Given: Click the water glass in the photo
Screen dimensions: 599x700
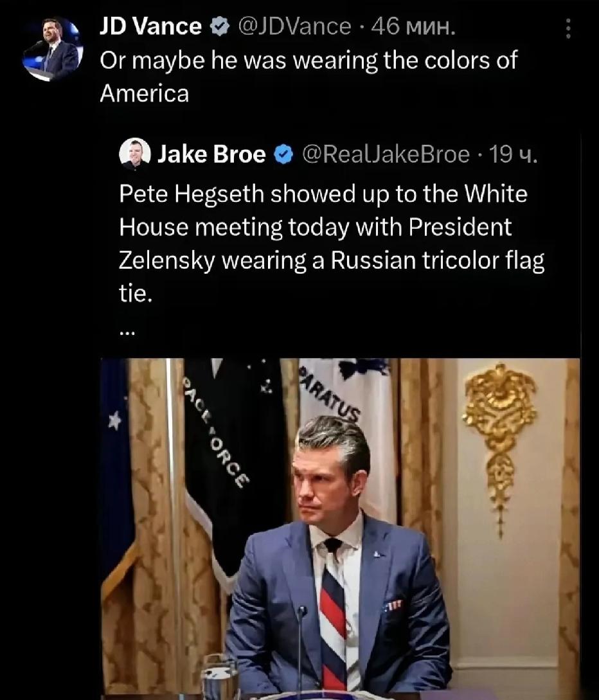Looking at the screenshot, I should 219,678.
